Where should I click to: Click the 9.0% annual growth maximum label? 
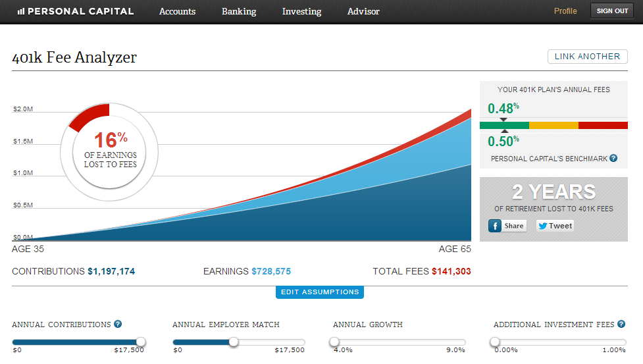[455, 350]
